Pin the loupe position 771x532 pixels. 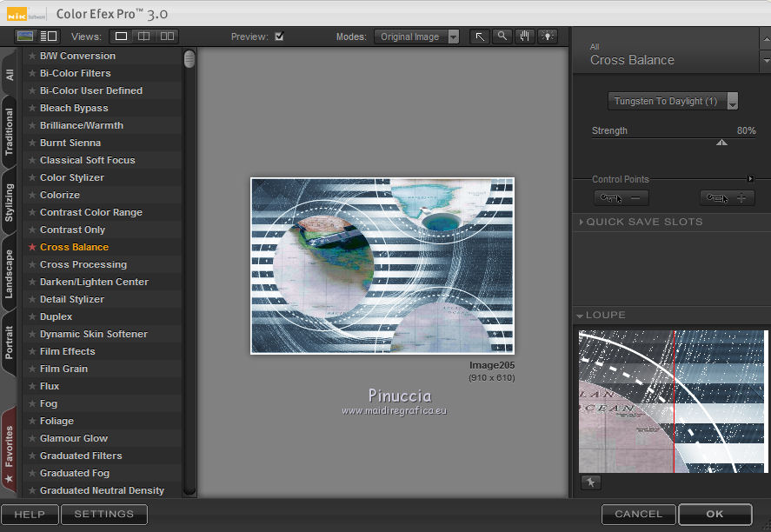pos(590,482)
